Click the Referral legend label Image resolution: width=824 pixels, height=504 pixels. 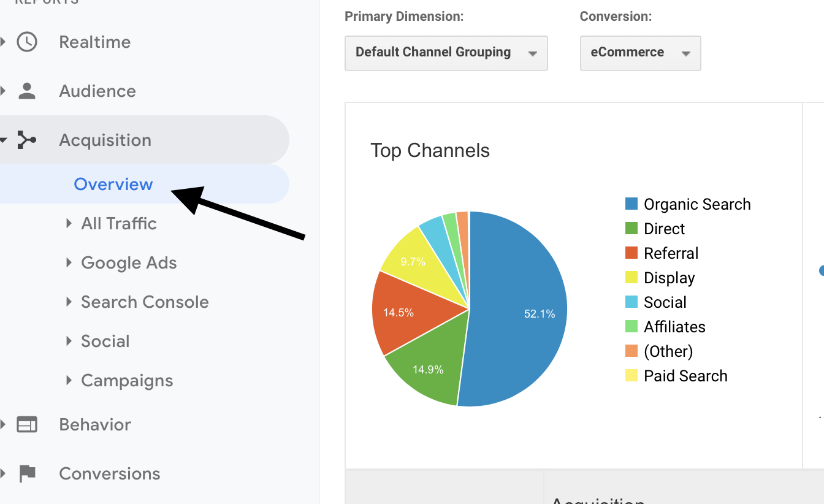tap(671, 253)
